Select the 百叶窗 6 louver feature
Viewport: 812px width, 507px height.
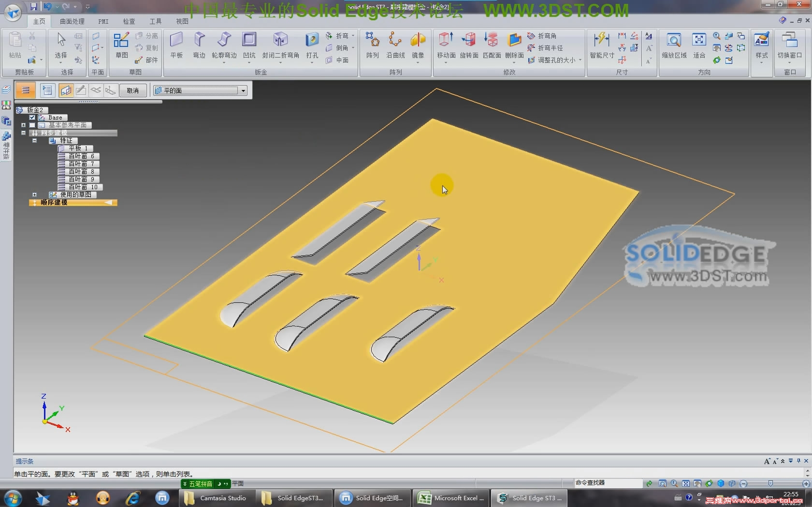pos(78,156)
